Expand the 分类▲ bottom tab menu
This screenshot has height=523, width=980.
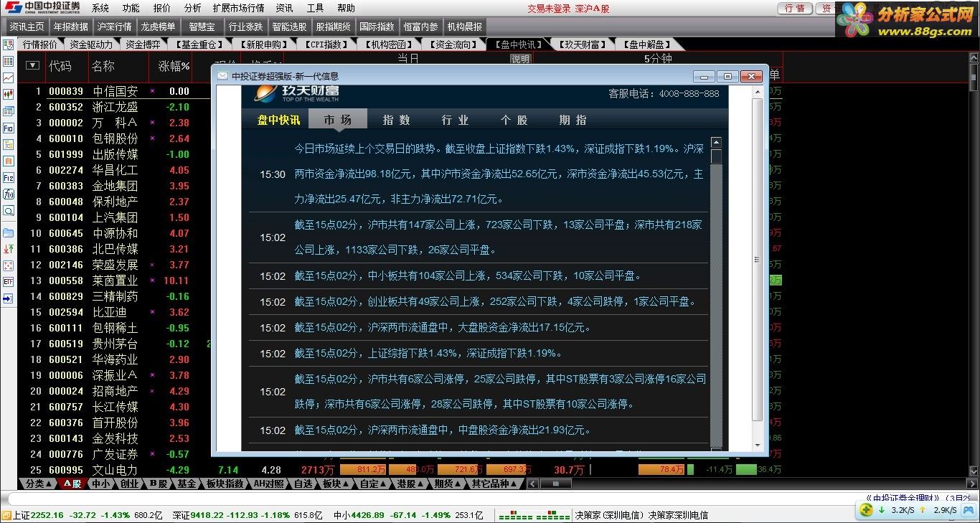tap(38, 484)
